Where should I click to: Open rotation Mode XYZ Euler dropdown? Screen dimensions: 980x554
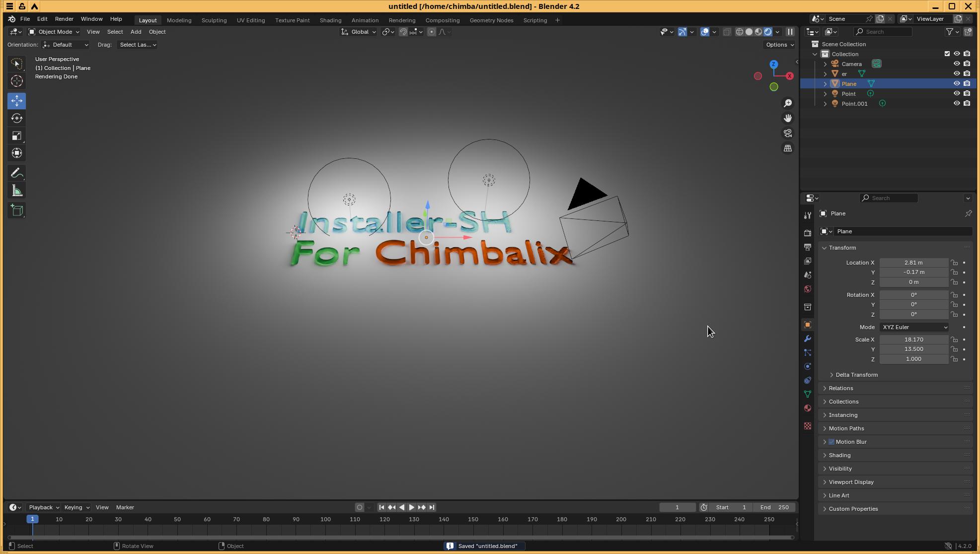pyautogui.click(x=914, y=327)
